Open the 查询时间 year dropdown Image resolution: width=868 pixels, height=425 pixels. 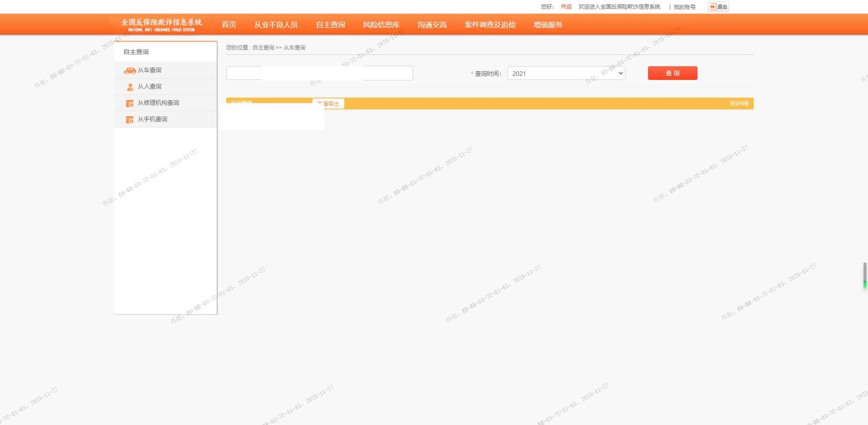(566, 74)
